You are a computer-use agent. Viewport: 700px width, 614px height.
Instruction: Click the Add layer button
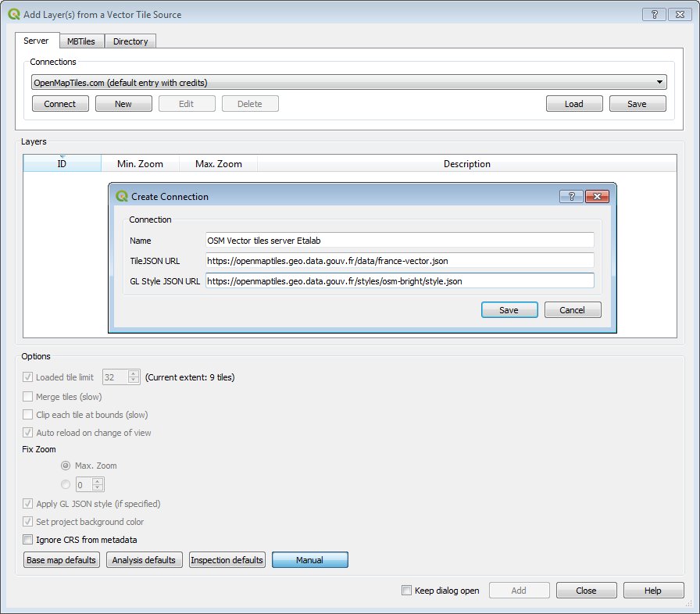(520, 591)
